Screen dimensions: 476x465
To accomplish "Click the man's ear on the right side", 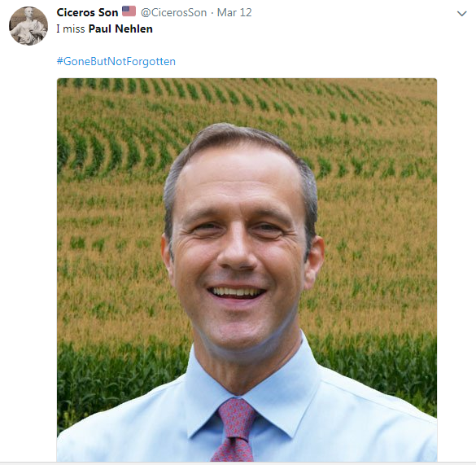I will [314, 261].
